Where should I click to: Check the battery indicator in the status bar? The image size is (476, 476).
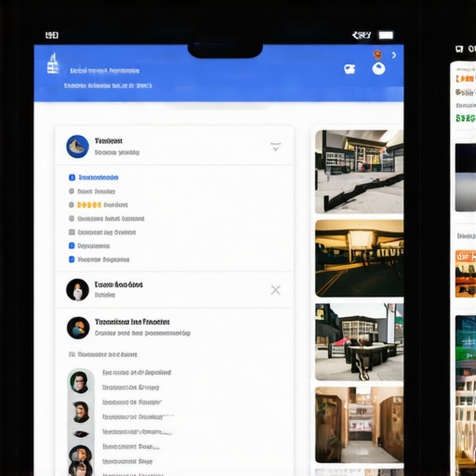click(x=386, y=35)
